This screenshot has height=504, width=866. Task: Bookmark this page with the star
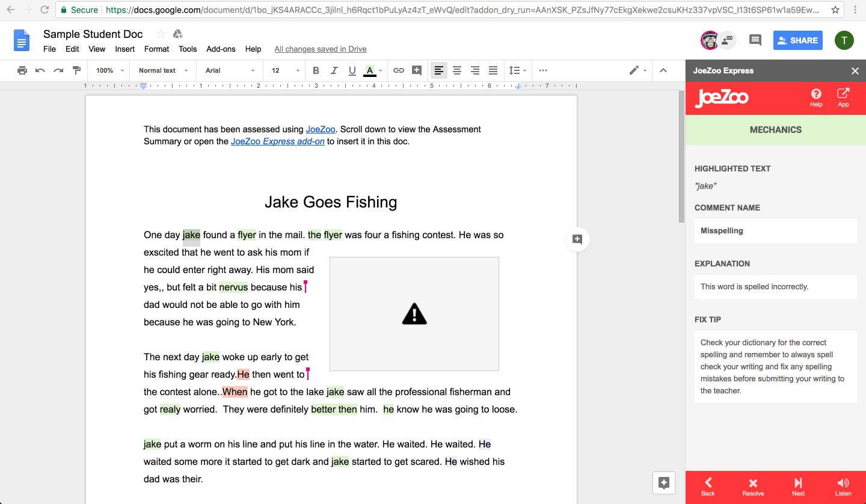click(x=835, y=10)
